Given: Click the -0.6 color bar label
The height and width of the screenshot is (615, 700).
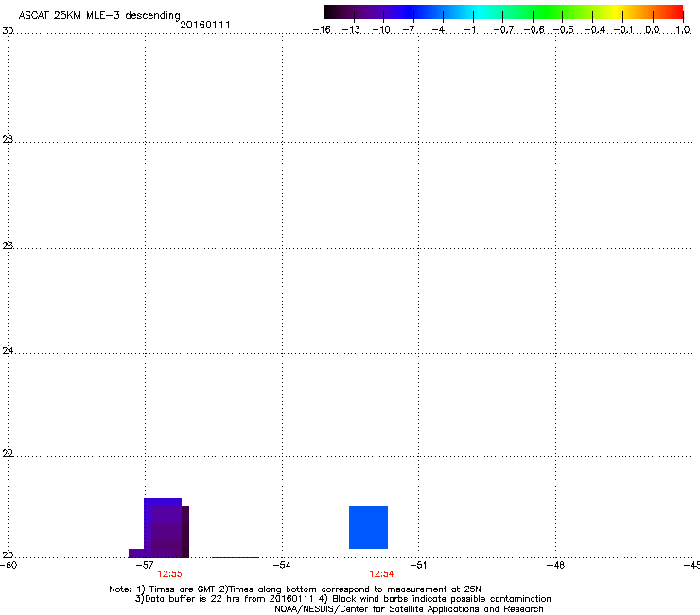Looking at the screenshot, I should click(534, 30).
